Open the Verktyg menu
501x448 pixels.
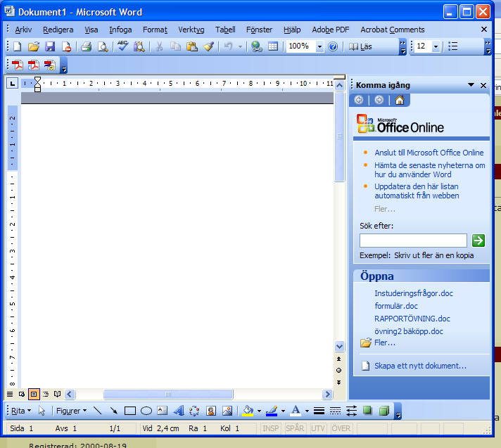pos(191,30)
